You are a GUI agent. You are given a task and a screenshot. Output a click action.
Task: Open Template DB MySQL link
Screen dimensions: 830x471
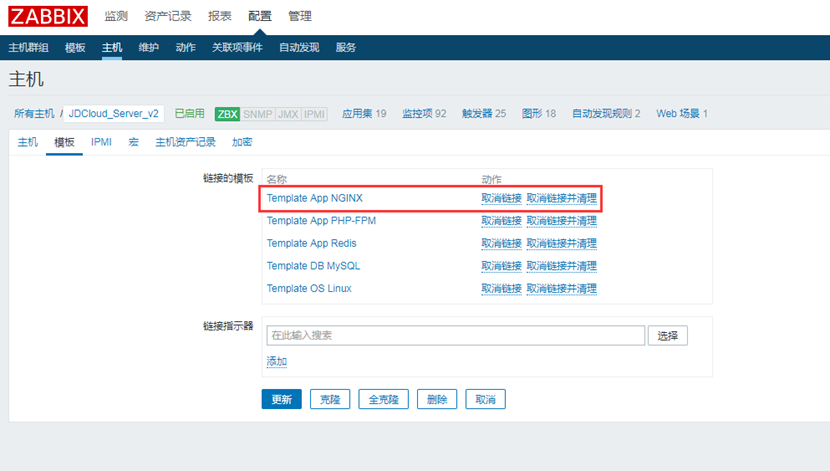coord(313,266)
